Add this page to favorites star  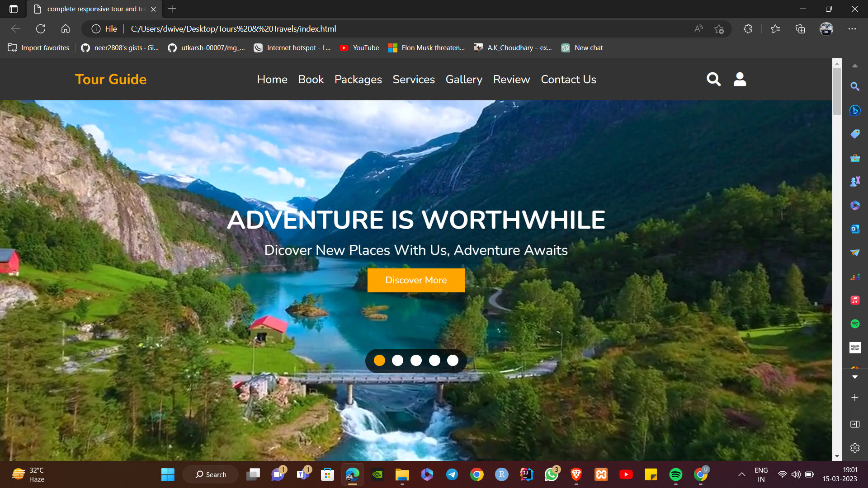719,29
